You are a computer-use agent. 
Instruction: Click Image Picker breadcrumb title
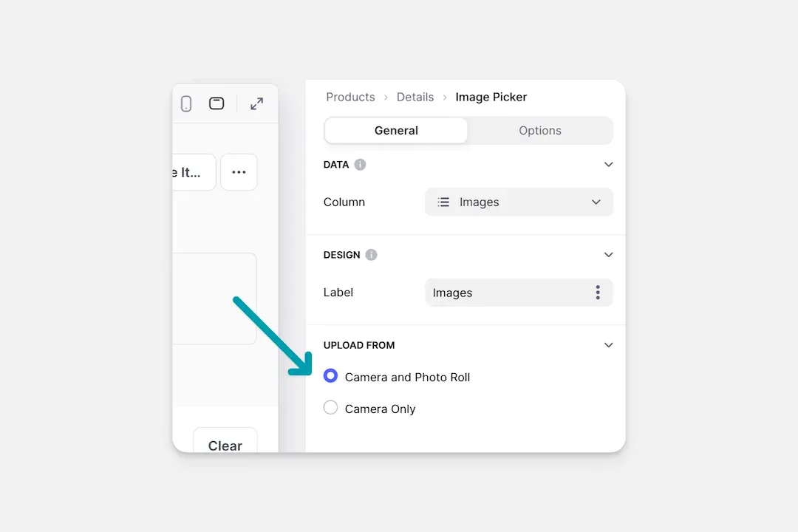[491, 98]
